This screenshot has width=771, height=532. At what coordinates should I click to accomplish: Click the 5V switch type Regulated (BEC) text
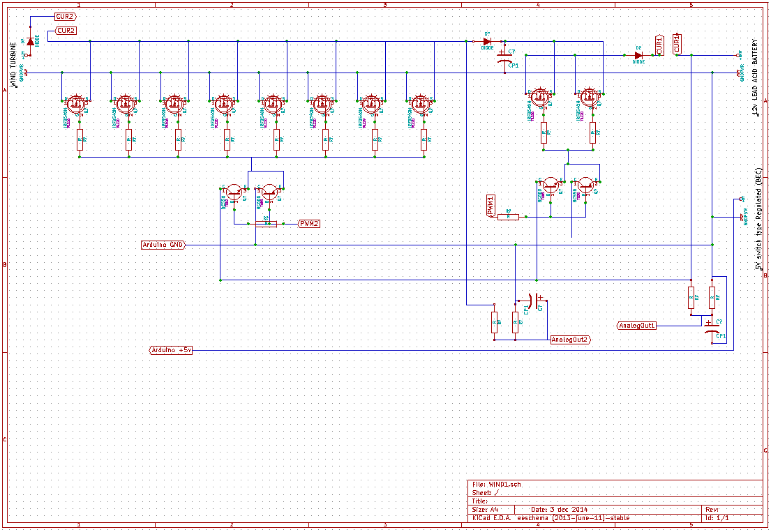[758, 219]
